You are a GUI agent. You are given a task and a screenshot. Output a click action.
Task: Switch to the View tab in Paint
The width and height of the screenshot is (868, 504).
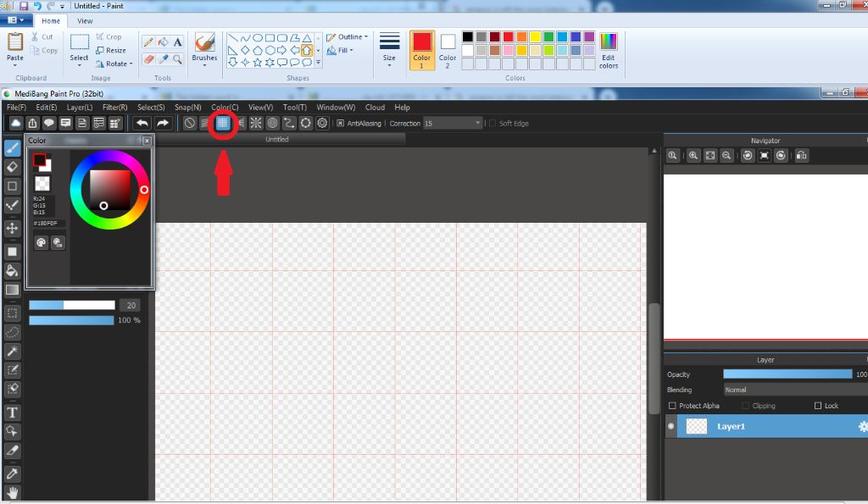(85, 21)
